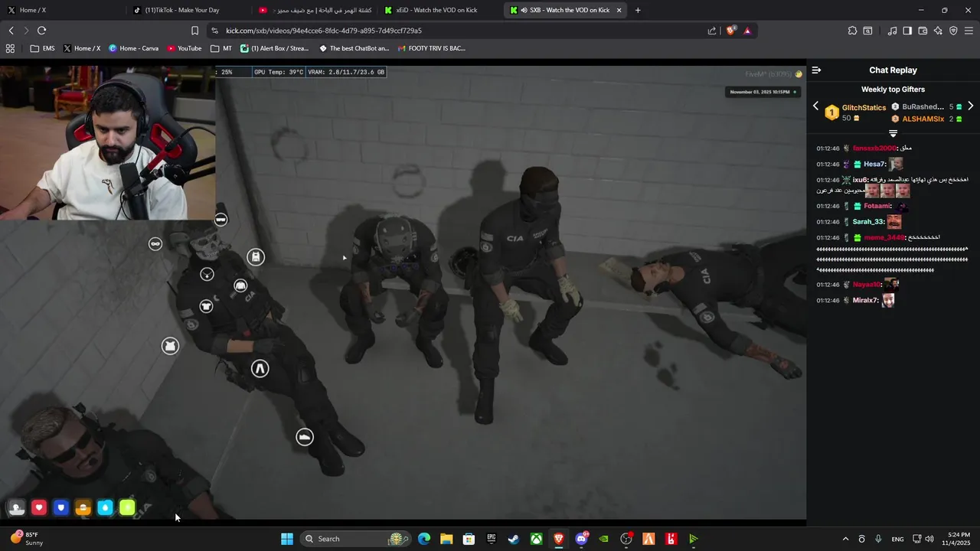Viewport: 980px width, 551px height.
Task: Open the Windows Start menu
Action: 287,539
